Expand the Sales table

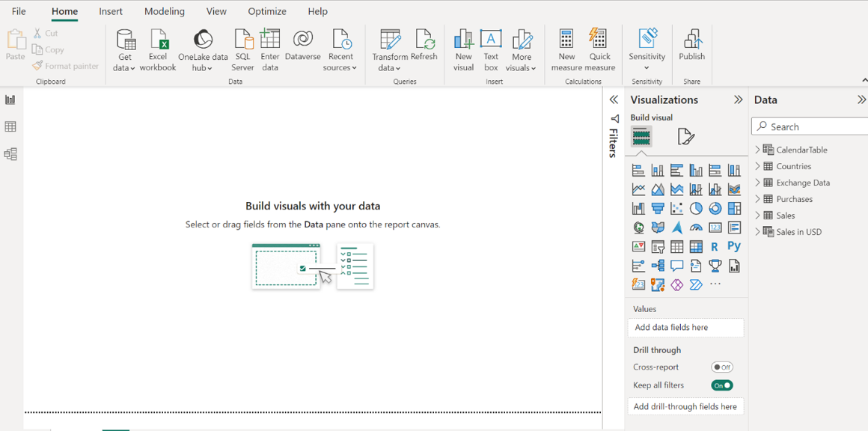[757, 215]
